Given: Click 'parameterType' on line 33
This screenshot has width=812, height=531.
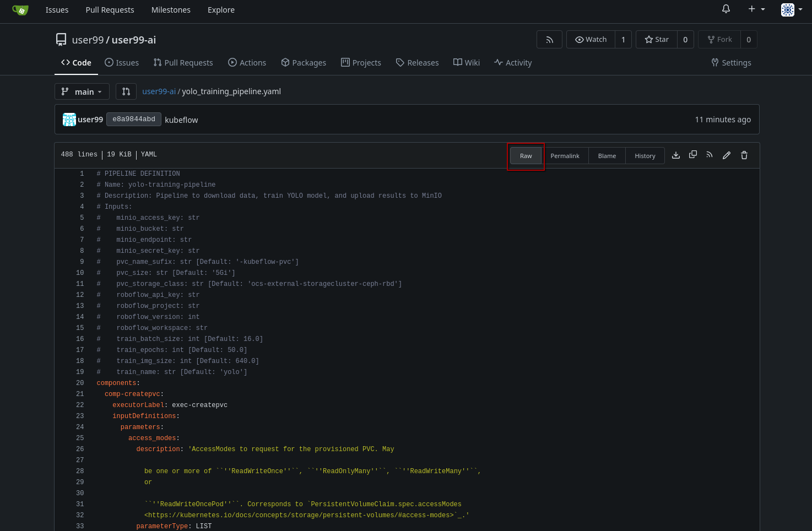Looking at the screenshot, I should (162, 526).
